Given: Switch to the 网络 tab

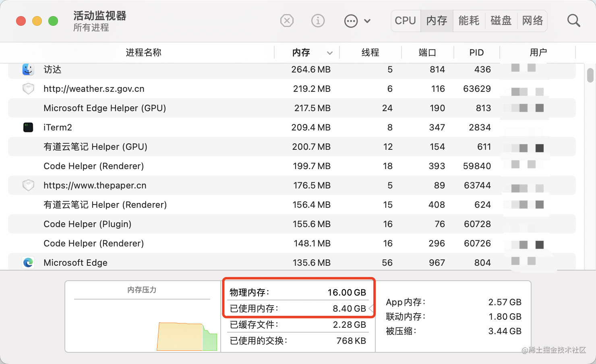Looking at the screenshot, I should (532, 21).
